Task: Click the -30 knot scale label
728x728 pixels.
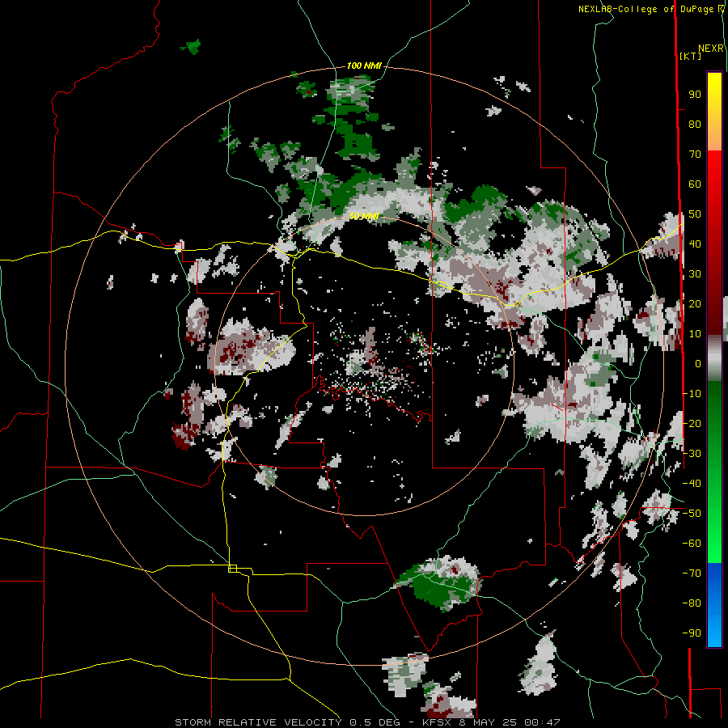Action: point(692,454)
